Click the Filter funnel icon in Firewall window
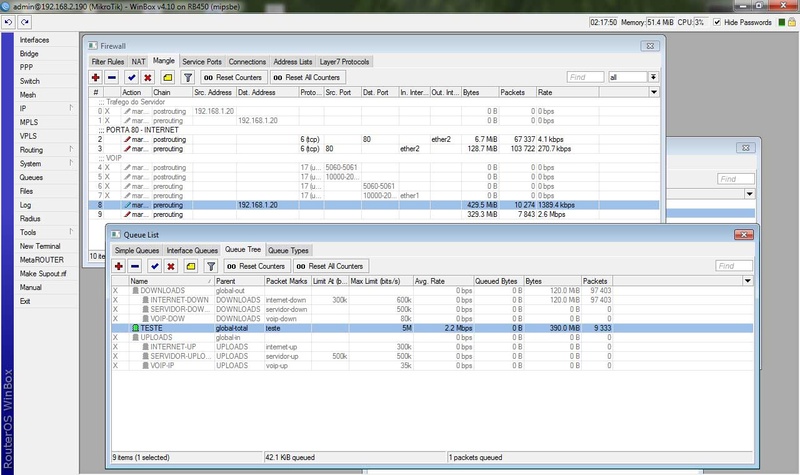Viewport: 800px width, 475px height. click(x=187, y=77)
